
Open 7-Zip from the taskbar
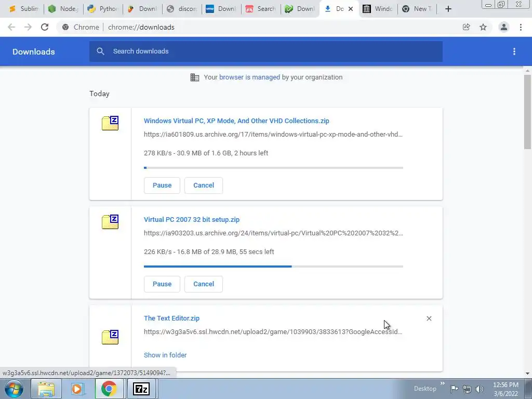141,389
